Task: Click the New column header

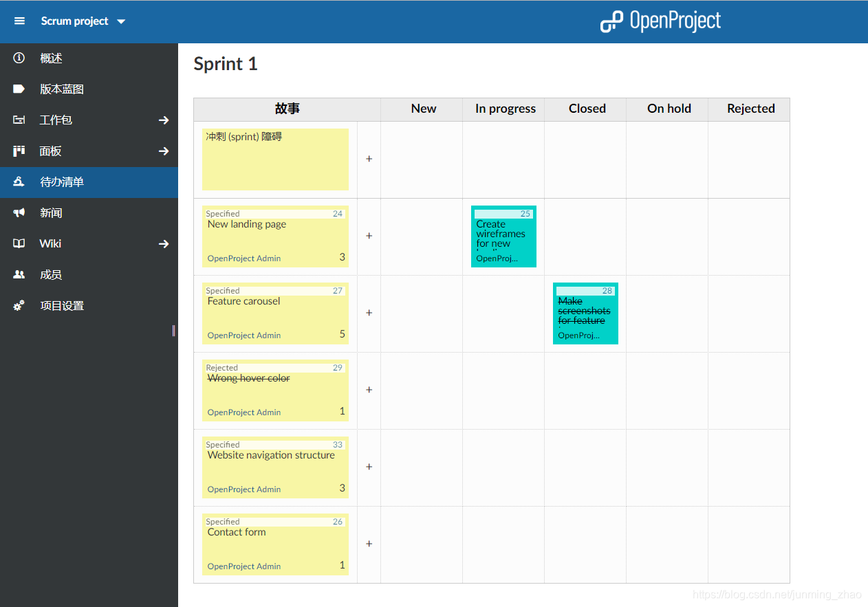Action: [424, 109]
